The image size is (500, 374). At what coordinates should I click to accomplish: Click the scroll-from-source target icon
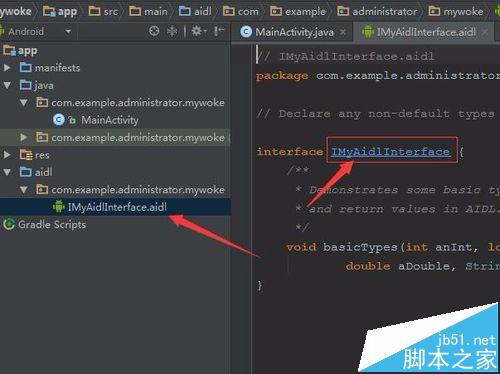(154, 31)
